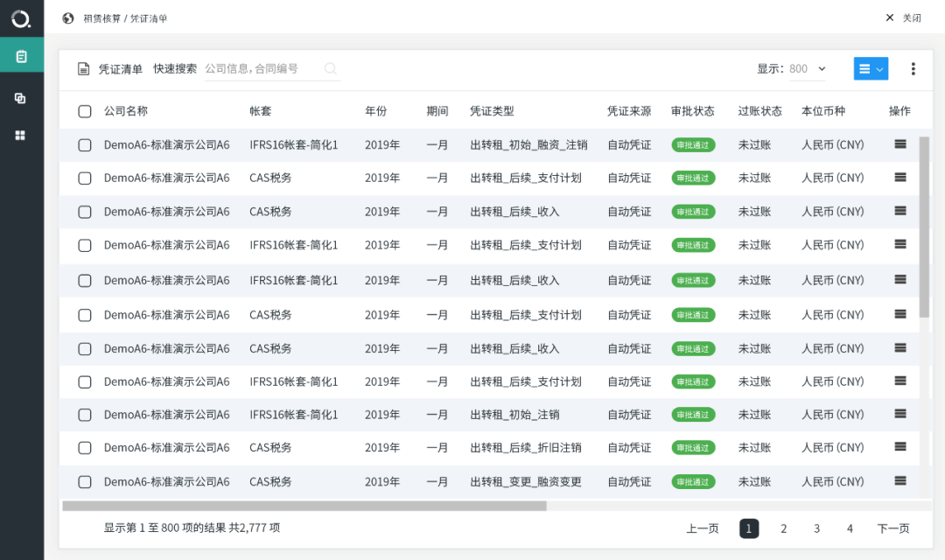Jump to page 4 in the pagination
This screenshot has height=560, width=945.
coord(850,528)
